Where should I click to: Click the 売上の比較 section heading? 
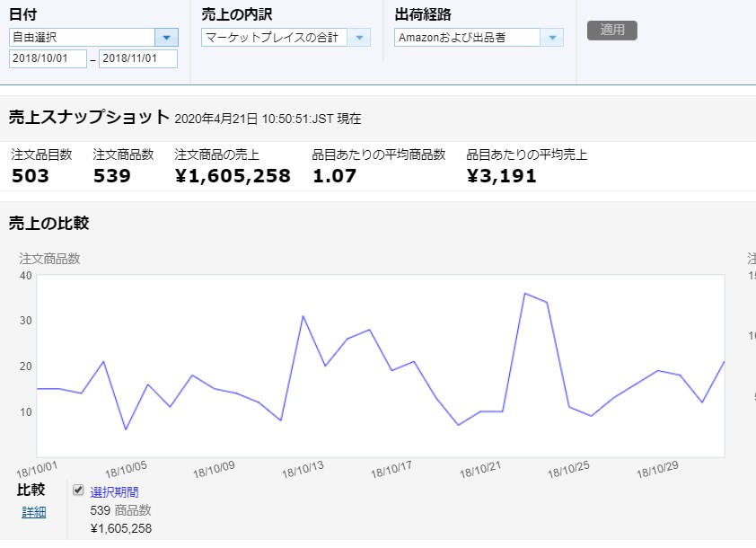48,223
